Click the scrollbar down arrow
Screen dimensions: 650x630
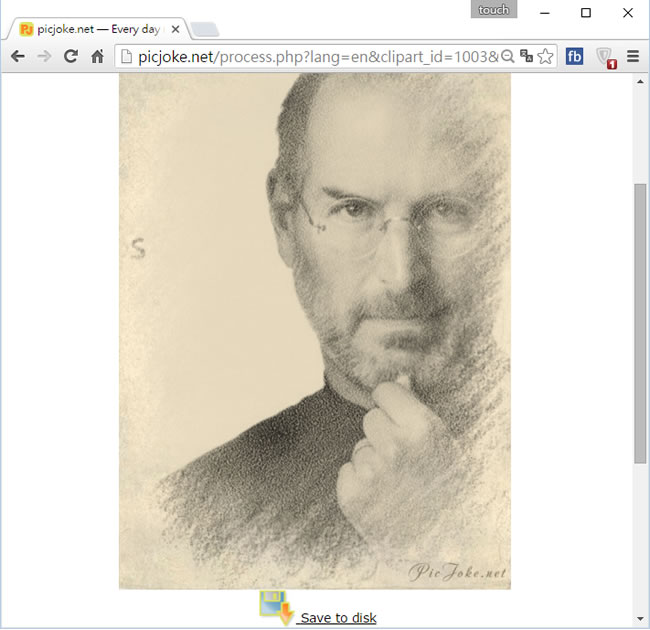[x=641, y=618]
